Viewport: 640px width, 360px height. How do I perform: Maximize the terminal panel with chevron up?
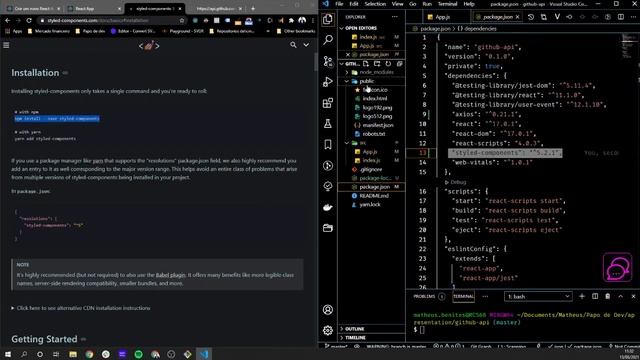pos(621,296)
